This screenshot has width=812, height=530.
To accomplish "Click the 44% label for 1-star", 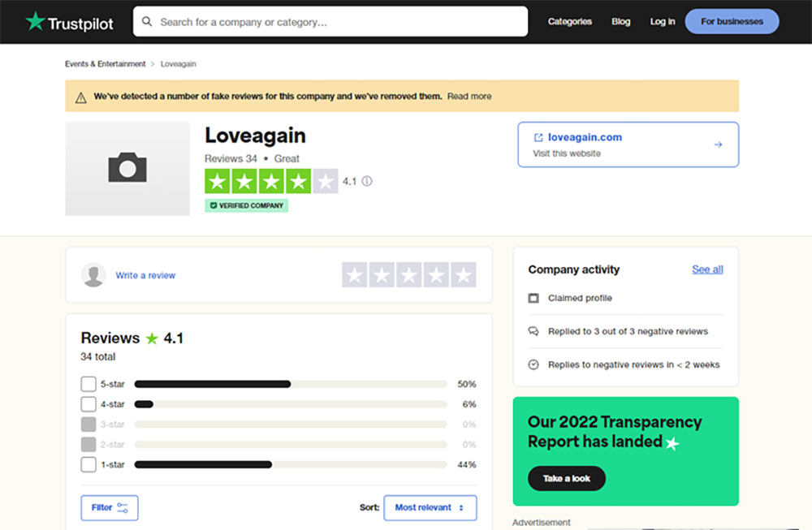I will (467, 465).
